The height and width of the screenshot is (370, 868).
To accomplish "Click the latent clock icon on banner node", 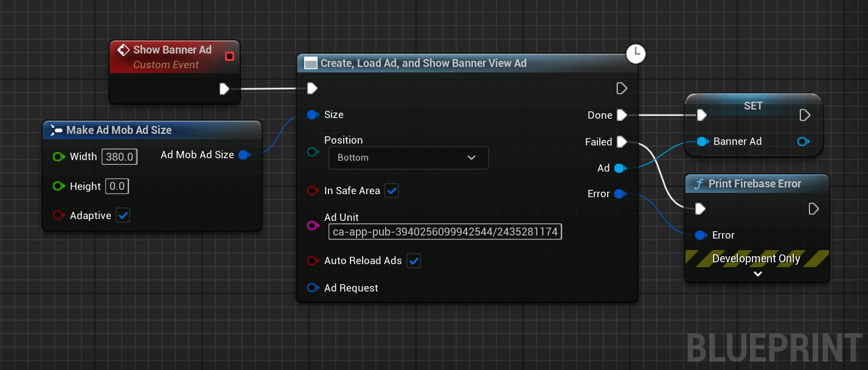I will 636,54.
